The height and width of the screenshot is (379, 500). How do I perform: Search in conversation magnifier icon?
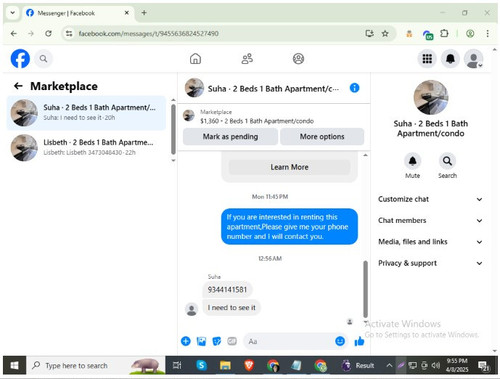click(x=447, y=161)
